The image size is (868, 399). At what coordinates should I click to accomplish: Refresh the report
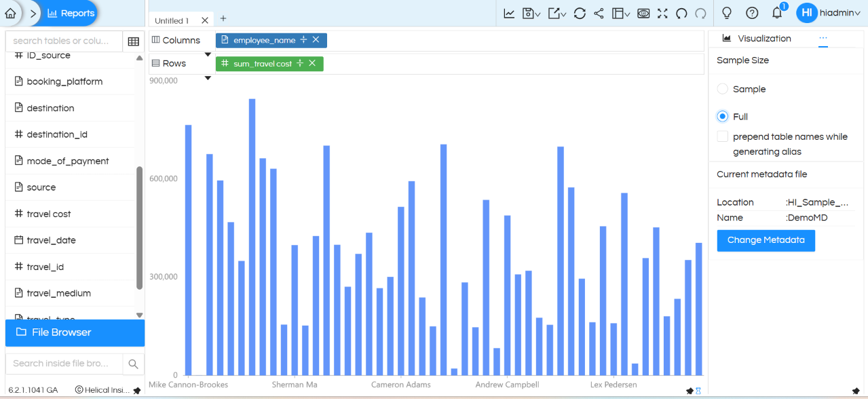click(580, 13)
